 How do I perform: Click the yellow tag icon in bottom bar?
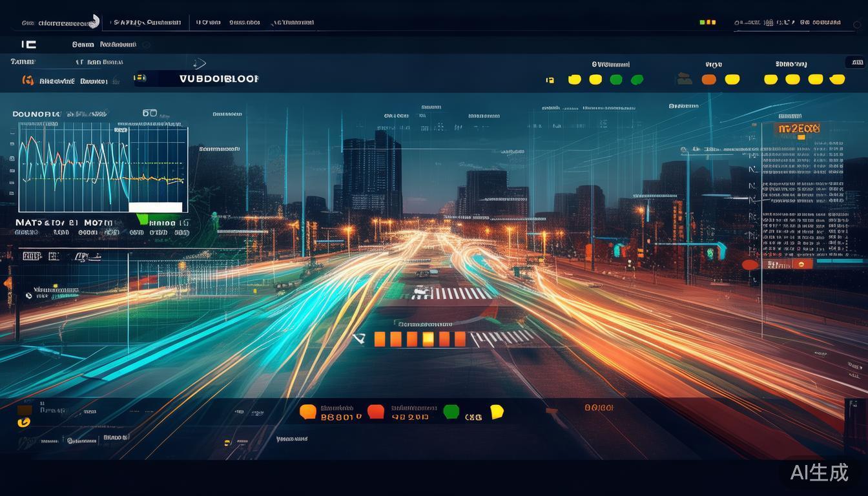click(x=496, y=411)
